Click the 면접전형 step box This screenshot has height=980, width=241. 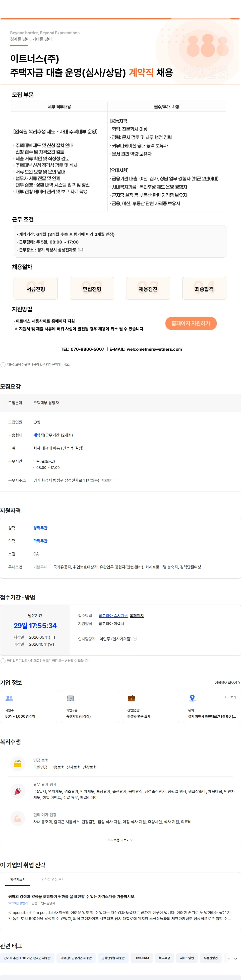[92, 288]
